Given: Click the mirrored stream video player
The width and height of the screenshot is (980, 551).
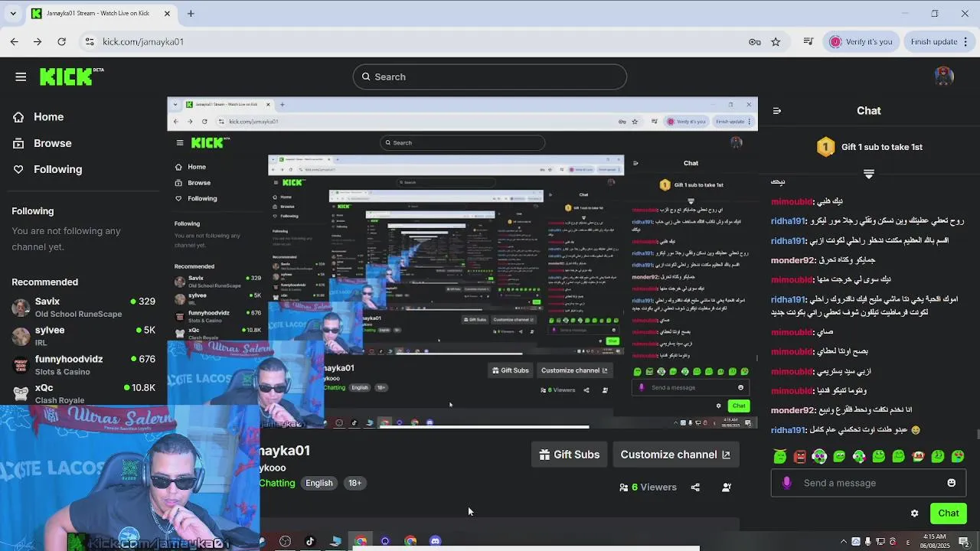Looking at the screenshot, I should click(462, 262).
